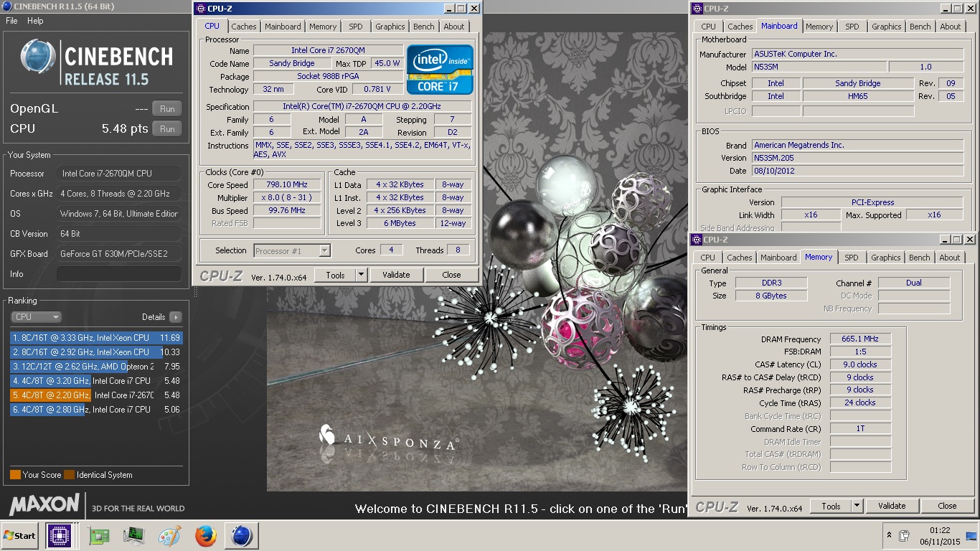
Task: Show hidden system tray icons
Action: coord(890,536)
